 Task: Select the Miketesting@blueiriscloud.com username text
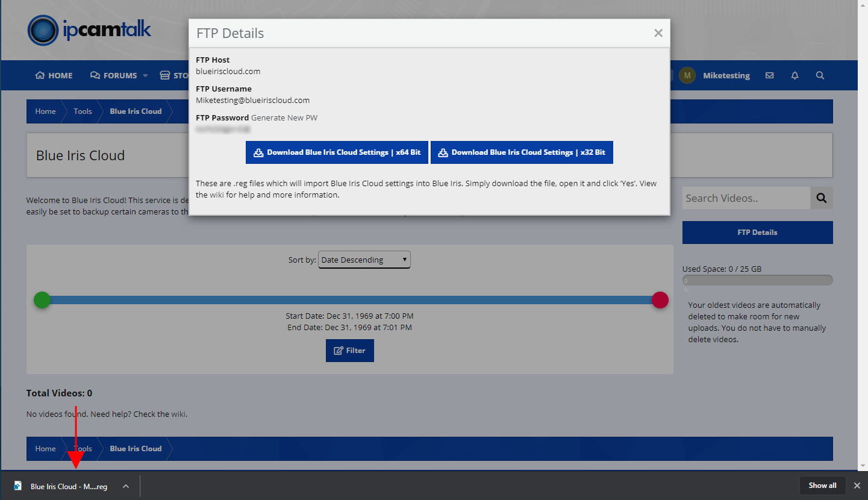click(x=253, y=100)
